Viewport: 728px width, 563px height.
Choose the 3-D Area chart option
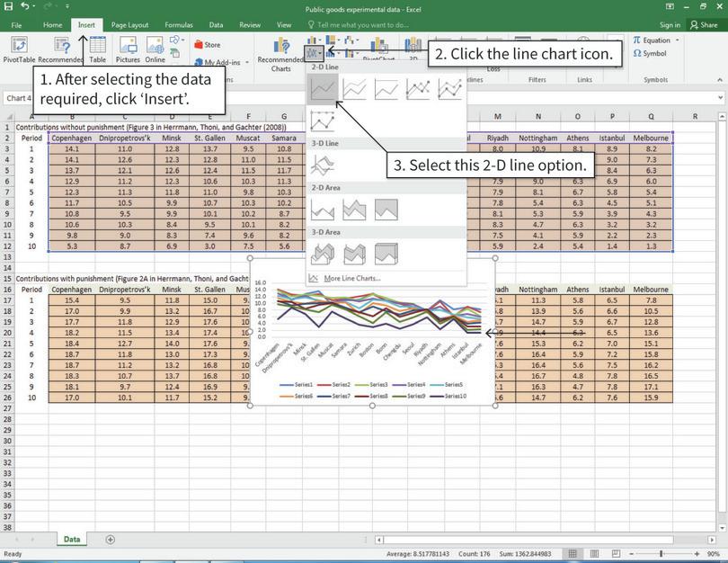click(323, 255)
